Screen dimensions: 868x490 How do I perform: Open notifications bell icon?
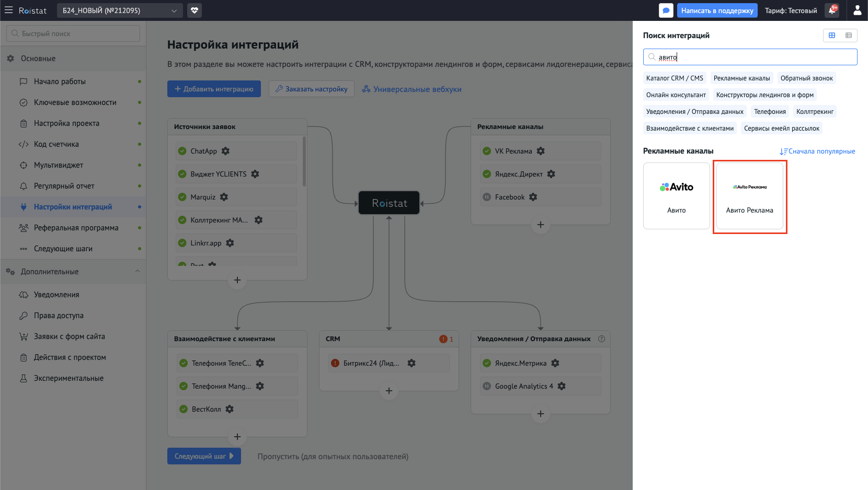click(832, 10)
